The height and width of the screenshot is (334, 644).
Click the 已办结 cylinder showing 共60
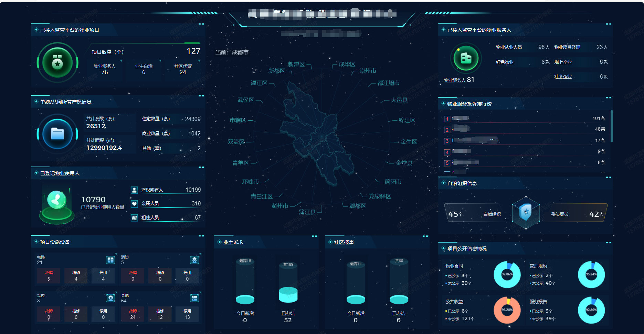coord(399,281)
